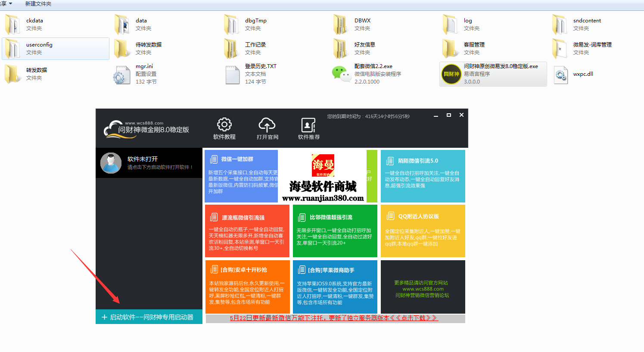Click the 软件未打开 status text
Image resolution: width=644 pixels, height=352 pixels.
point(143,159)
